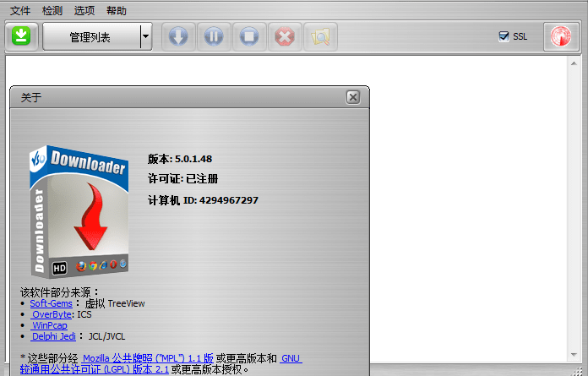Click the scrollbar down arrow

click(574, 355)
